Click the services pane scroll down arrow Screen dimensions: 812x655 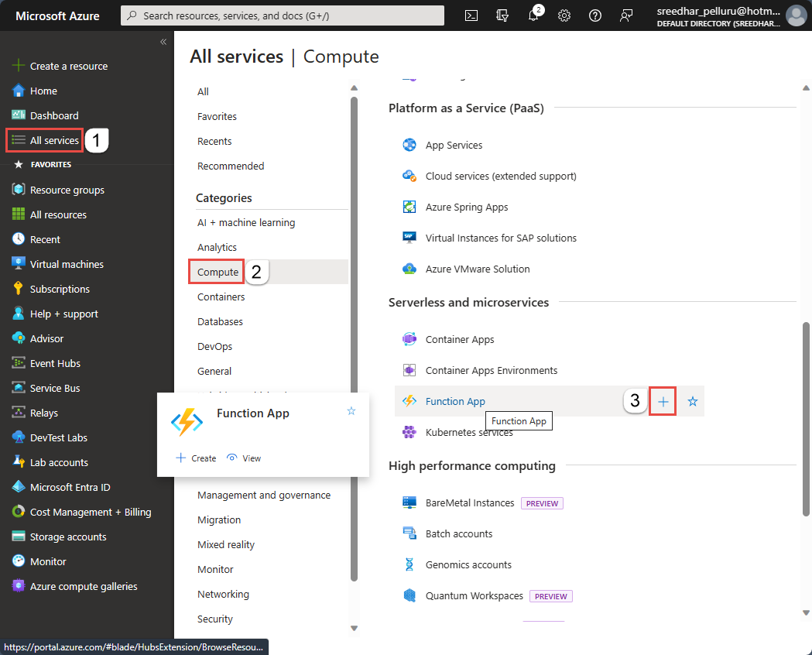click(x=806, y=613)
